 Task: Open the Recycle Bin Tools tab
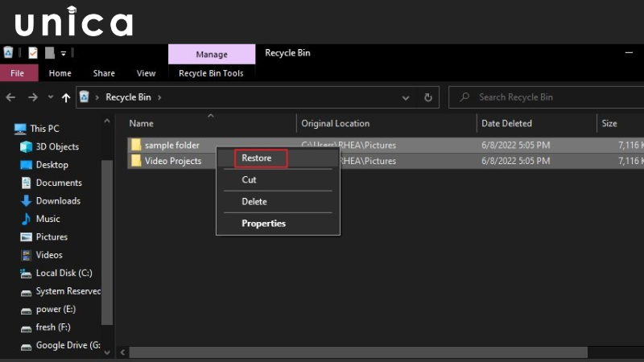tap(211, 73)
